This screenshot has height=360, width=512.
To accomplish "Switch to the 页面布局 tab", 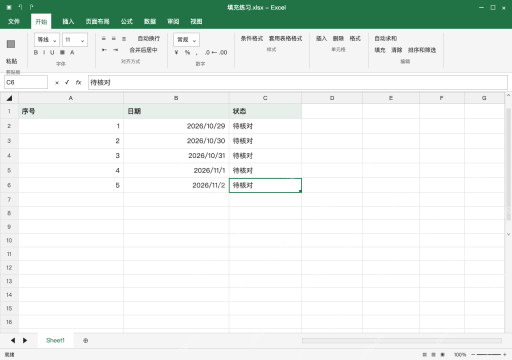I will coord(97,21).
